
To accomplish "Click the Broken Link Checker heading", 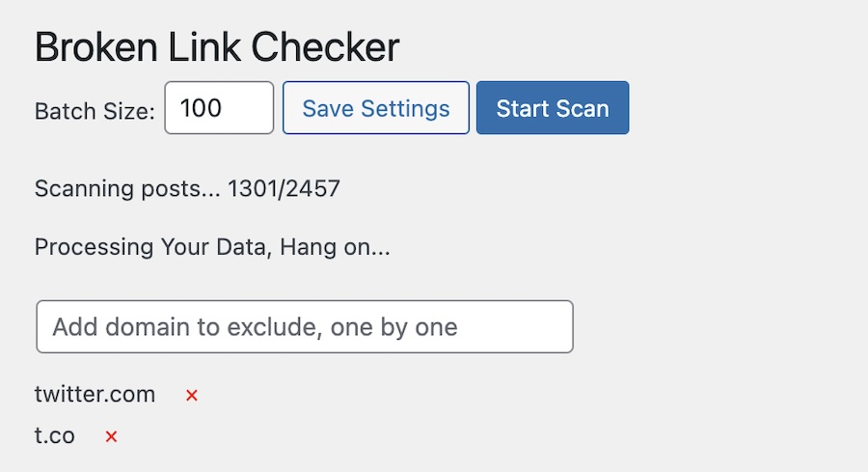I will (216, 47).
